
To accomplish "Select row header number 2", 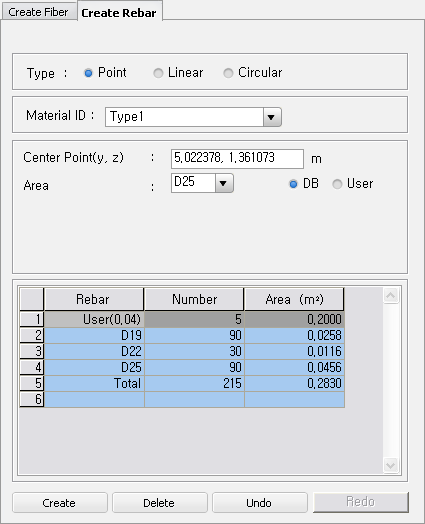I will pos(32,335).
